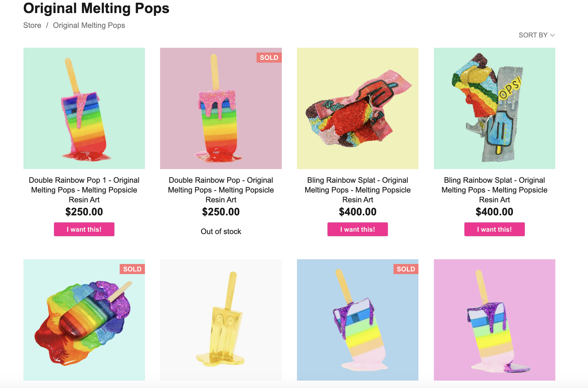Select the pink-drip rainbow popsicle thumbnail
Viewport: 588px width, 388px height.
coord(221,108)
